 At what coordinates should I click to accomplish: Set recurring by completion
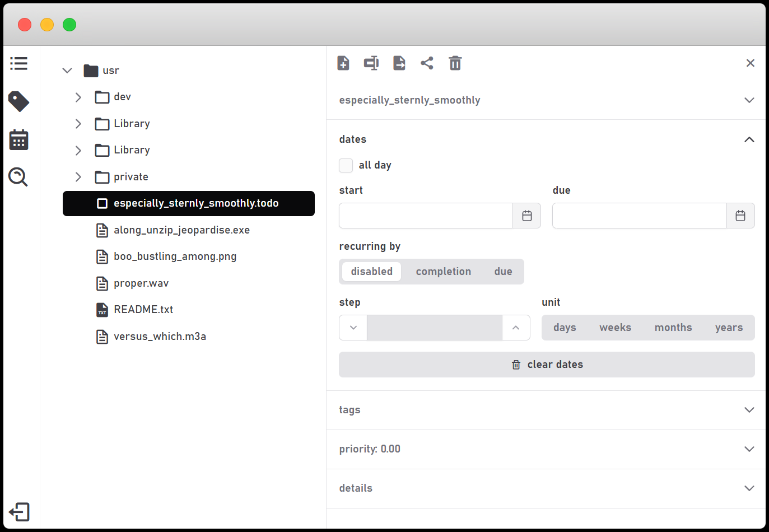coord(443,271)
